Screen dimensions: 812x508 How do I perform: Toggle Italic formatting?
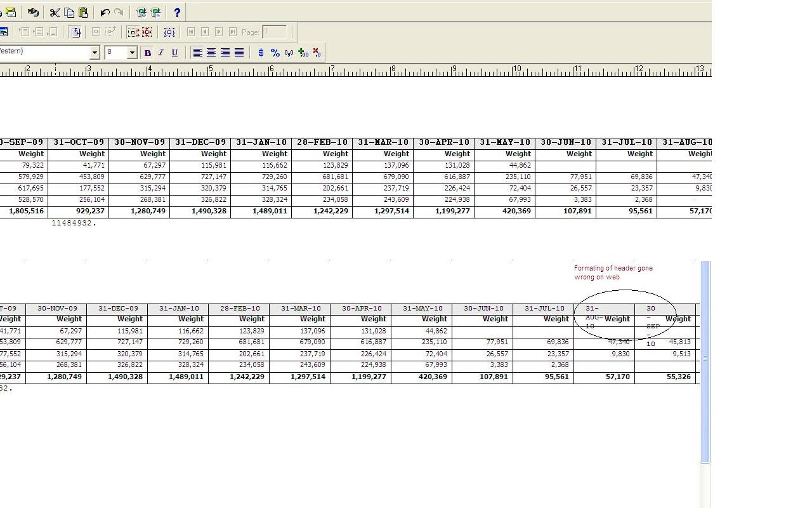pyautogui.click(x=160, y=53)
